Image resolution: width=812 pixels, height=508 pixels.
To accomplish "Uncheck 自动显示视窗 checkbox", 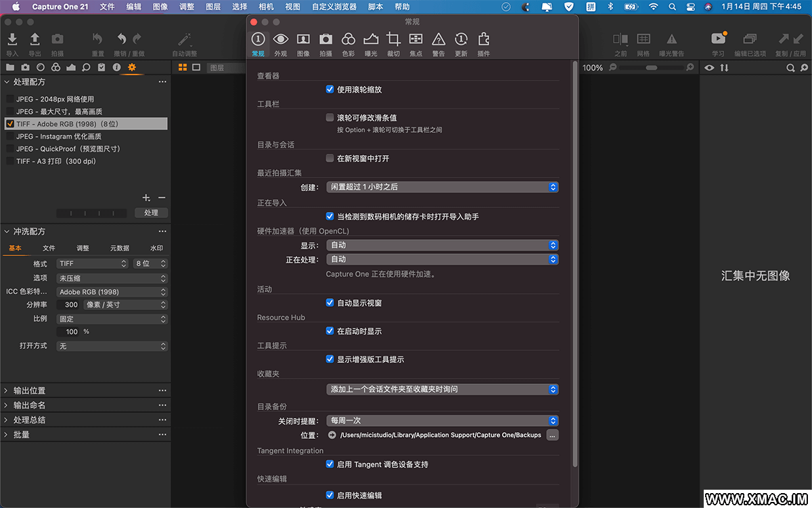I will point(330,303).
